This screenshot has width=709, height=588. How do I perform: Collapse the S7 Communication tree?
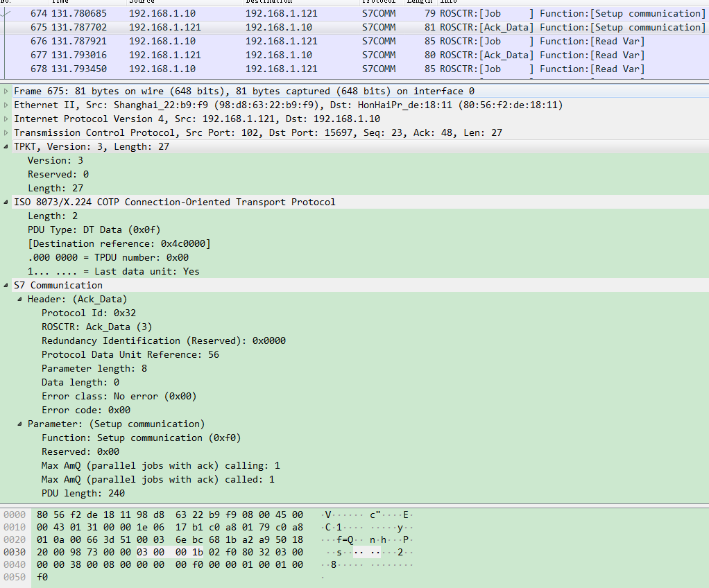click(6, 285)
